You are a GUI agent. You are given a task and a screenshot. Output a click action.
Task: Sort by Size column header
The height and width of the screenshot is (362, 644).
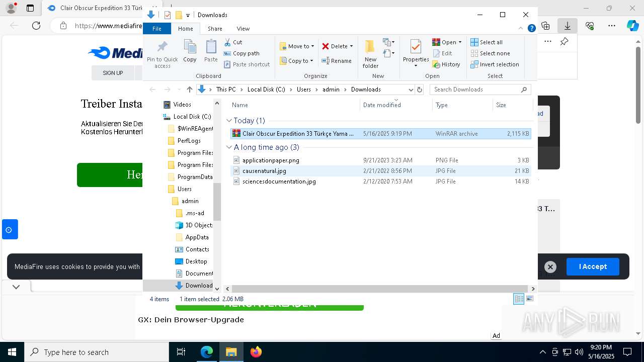(x=512, y=105)
